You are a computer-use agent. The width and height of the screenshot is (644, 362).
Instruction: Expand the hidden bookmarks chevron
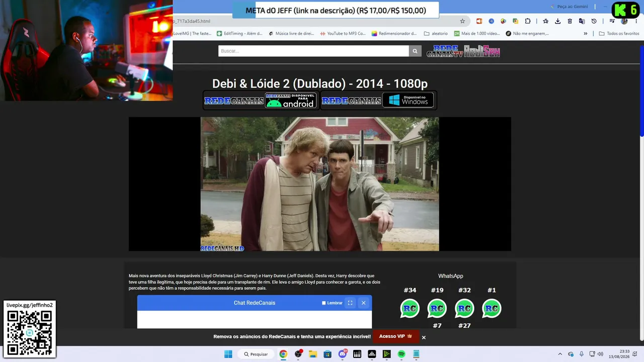click(x=585, y=34)
